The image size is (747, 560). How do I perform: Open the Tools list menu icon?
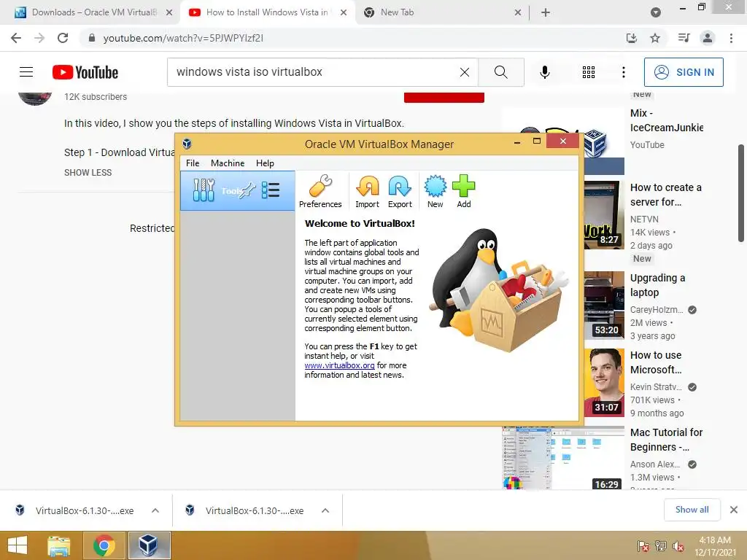[271, 190]
